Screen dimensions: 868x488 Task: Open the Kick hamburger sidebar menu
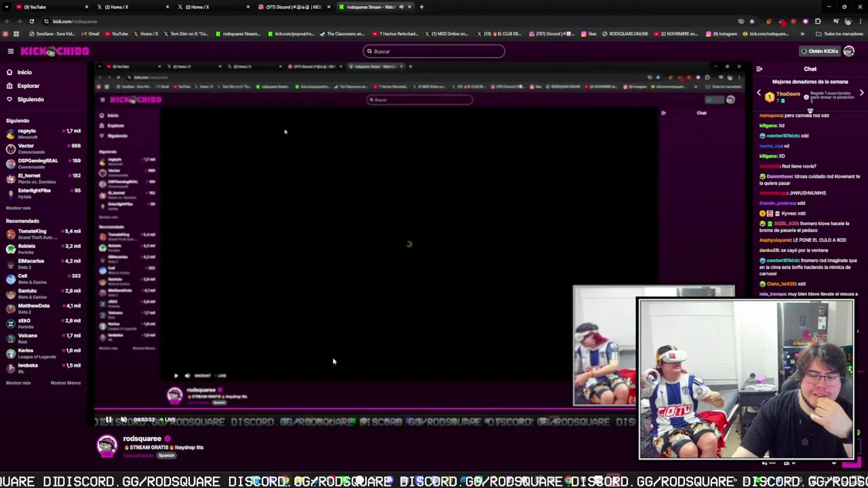[x=11, y=52]
